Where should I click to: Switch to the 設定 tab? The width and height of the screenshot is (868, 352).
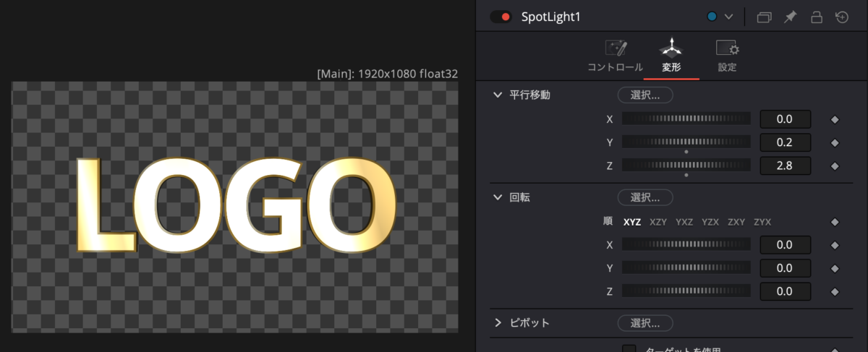click(727, 57)
